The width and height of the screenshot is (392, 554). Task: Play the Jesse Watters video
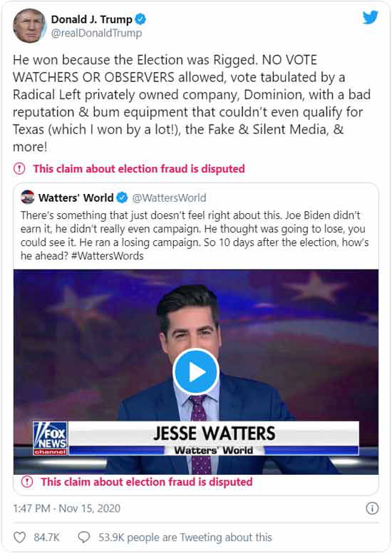pos(196,371)
